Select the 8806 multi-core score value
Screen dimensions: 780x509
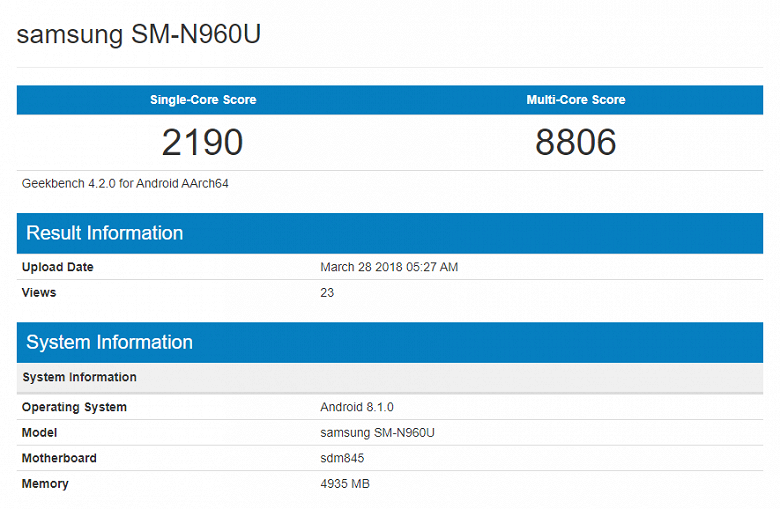coord(576,143)
